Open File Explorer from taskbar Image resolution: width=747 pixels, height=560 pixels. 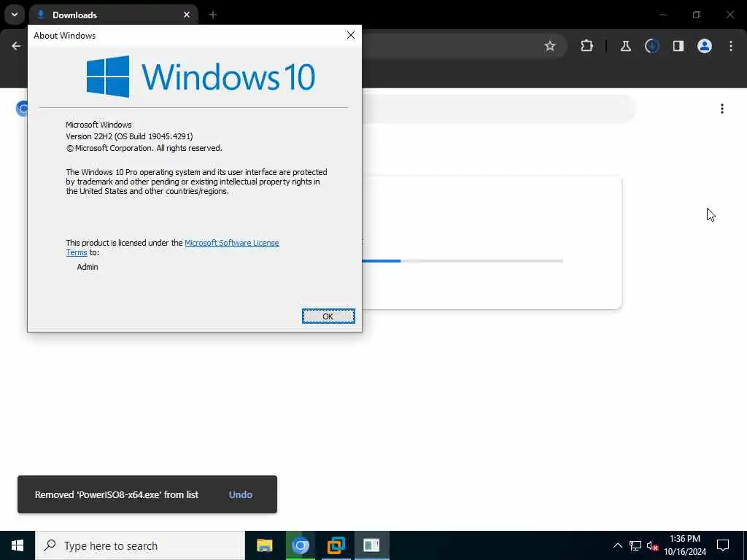click(264, 545)
